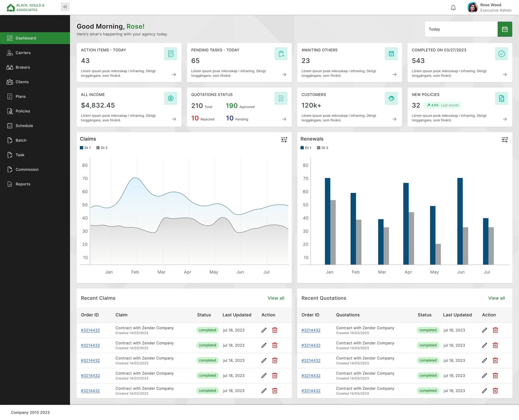Click the All Income dollar icon
Screen dimensions: 519x420
pos(171,98)
